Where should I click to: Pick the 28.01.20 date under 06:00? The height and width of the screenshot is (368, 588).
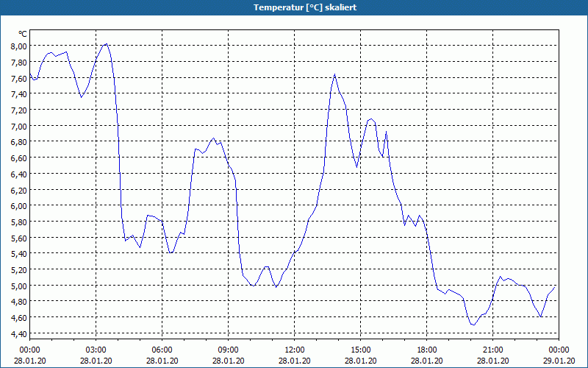[x=162, y=361]
